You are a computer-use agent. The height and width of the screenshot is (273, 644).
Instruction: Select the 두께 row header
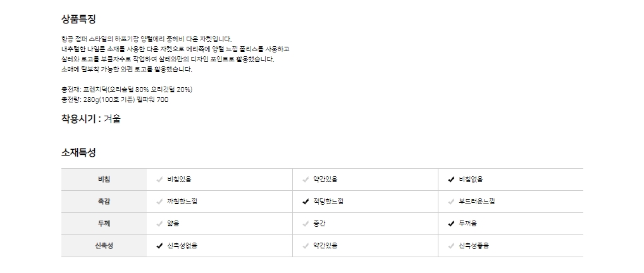point(104,224)
